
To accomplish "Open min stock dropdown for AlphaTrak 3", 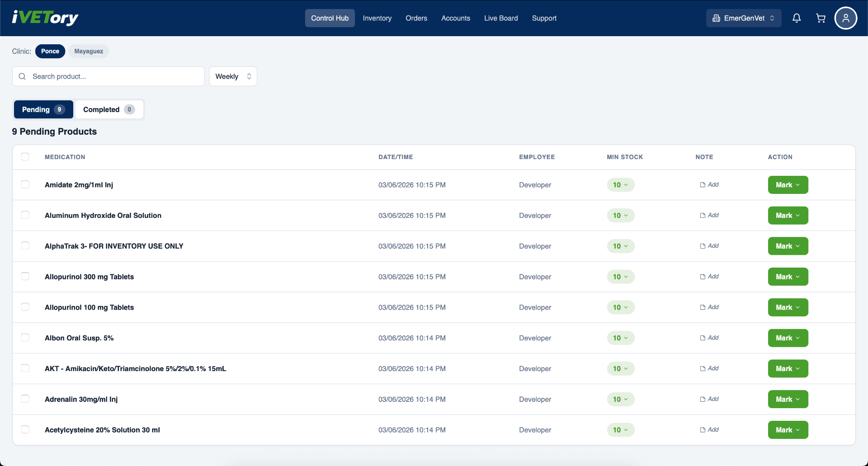I will [x=621, y=246].
